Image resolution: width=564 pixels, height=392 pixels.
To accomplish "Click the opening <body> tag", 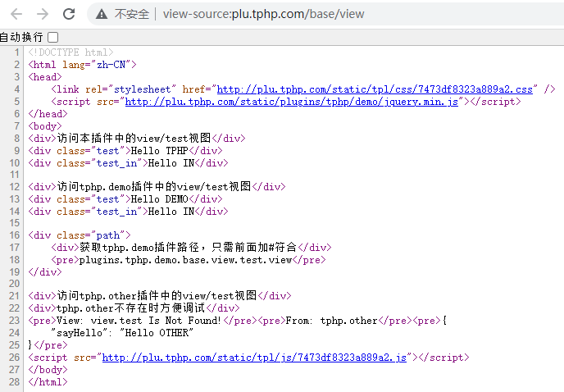I will click(45, 126).
